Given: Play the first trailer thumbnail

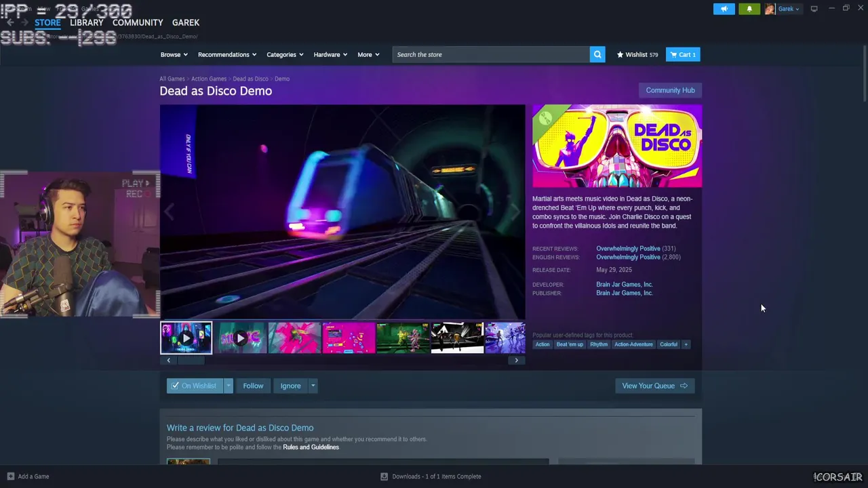Looking at the screenshot, I should 186,338.
